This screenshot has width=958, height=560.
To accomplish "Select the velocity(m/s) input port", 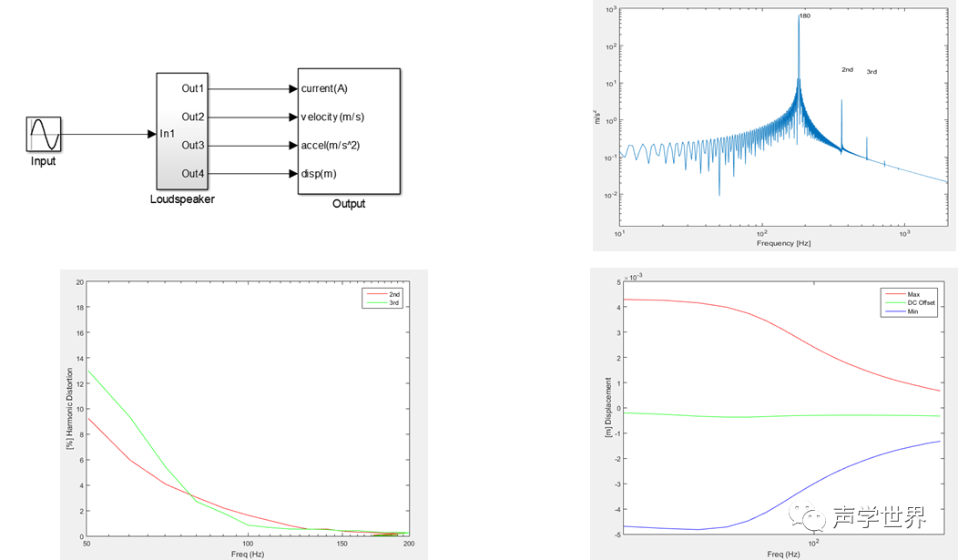I will tap(332, 117).
